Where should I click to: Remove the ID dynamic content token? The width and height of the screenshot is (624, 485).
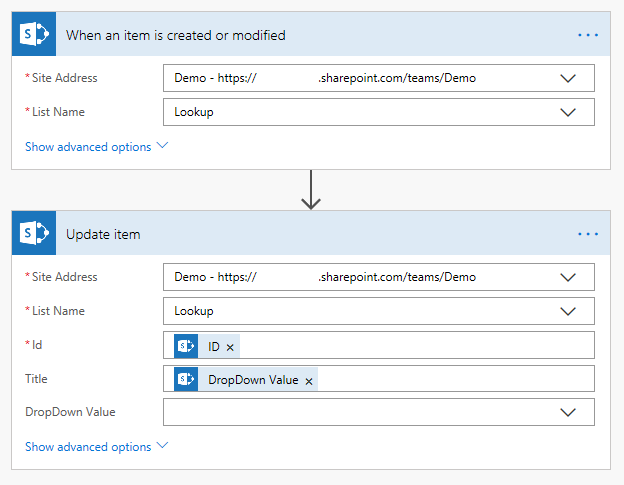[230, 347]
